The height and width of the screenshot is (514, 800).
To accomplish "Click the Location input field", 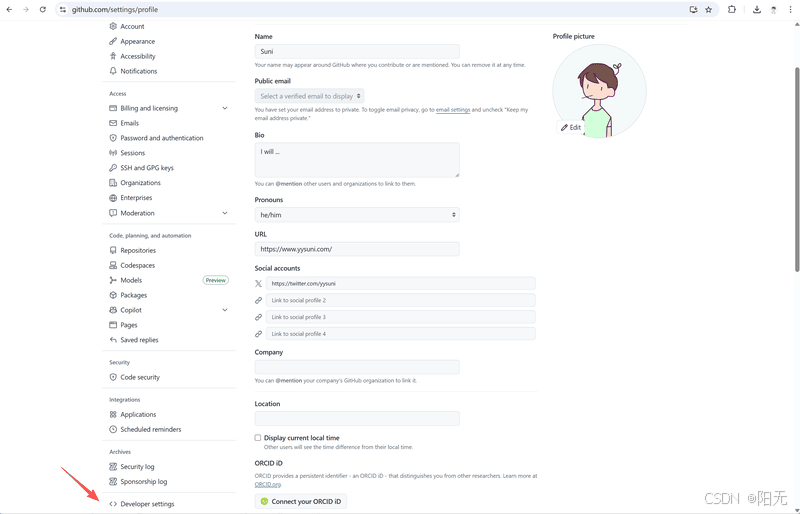I will click(x=357, y=419).
